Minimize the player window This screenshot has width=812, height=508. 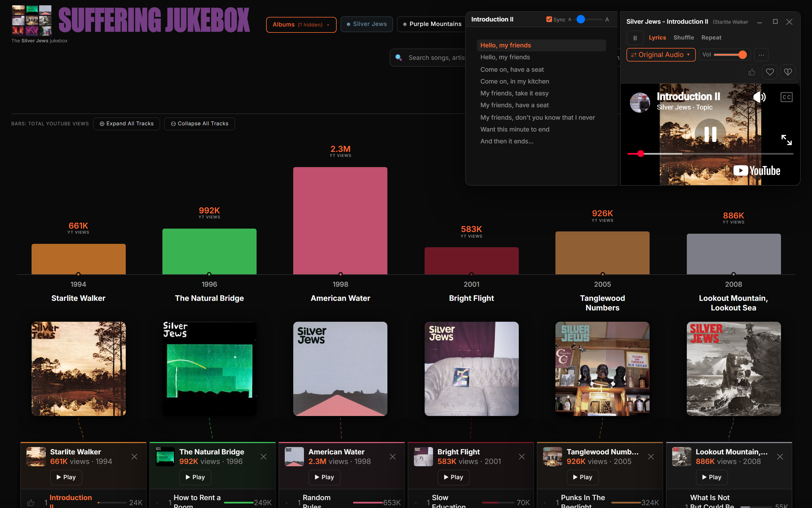click(x=760, y=22)
